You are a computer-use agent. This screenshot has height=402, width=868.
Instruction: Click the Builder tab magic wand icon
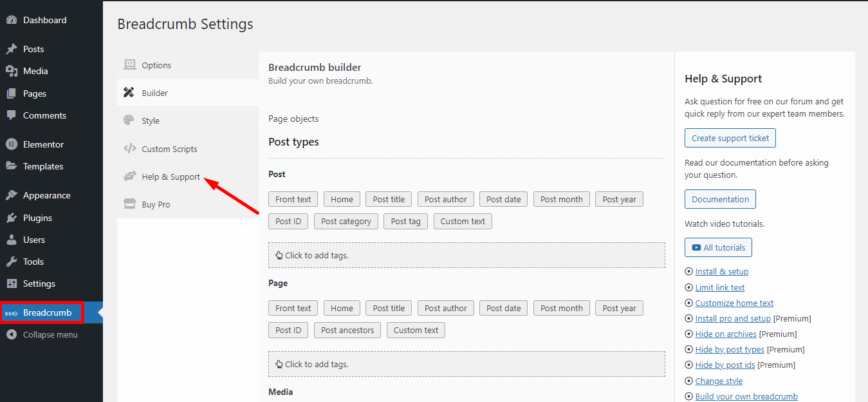coord(129,93)
